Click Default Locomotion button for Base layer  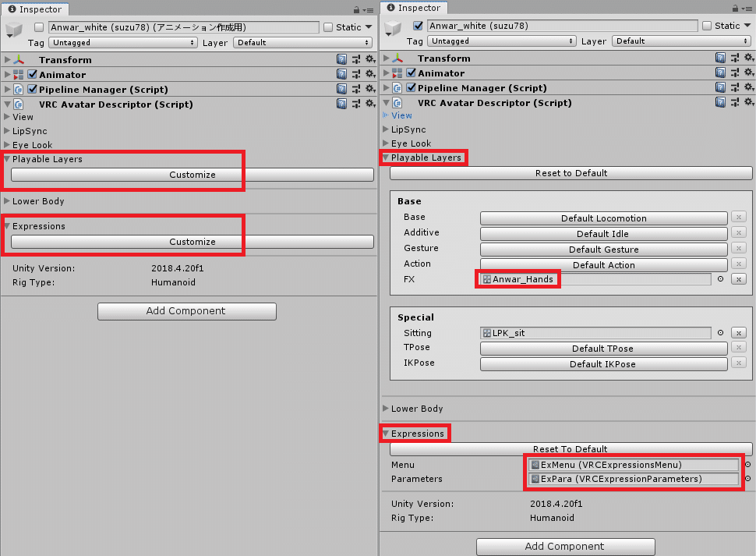pyautogui.click(x=604, y=218)
